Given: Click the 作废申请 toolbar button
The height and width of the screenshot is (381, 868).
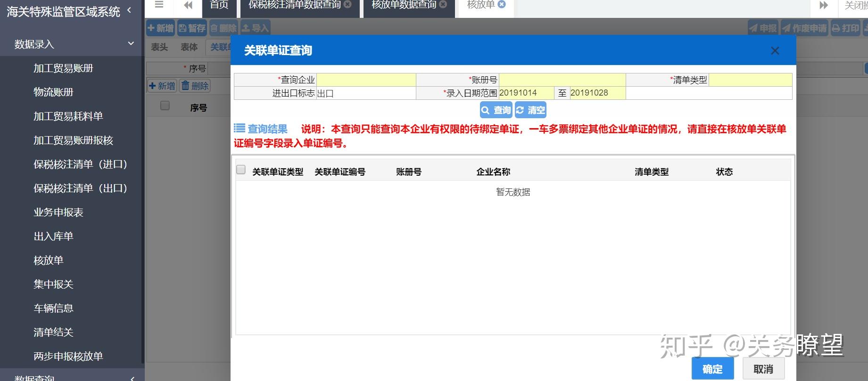Looking at the screenshot, I should [804, 28].
